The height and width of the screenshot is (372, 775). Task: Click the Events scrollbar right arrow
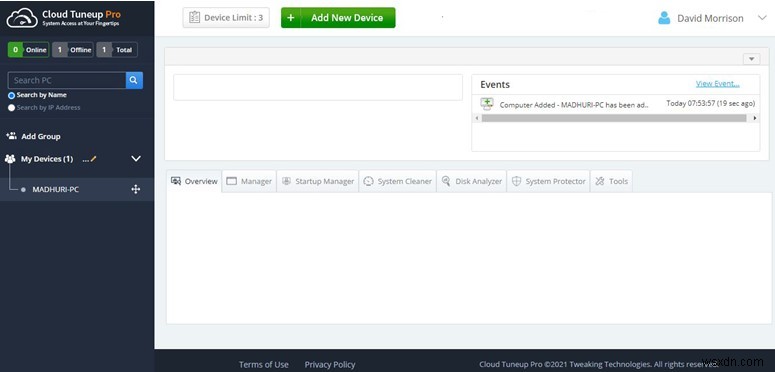(x=755, y=119)
